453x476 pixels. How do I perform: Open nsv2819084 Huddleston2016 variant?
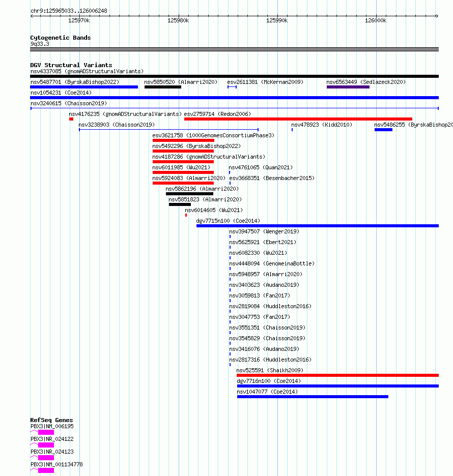click(x=270, y=306)
